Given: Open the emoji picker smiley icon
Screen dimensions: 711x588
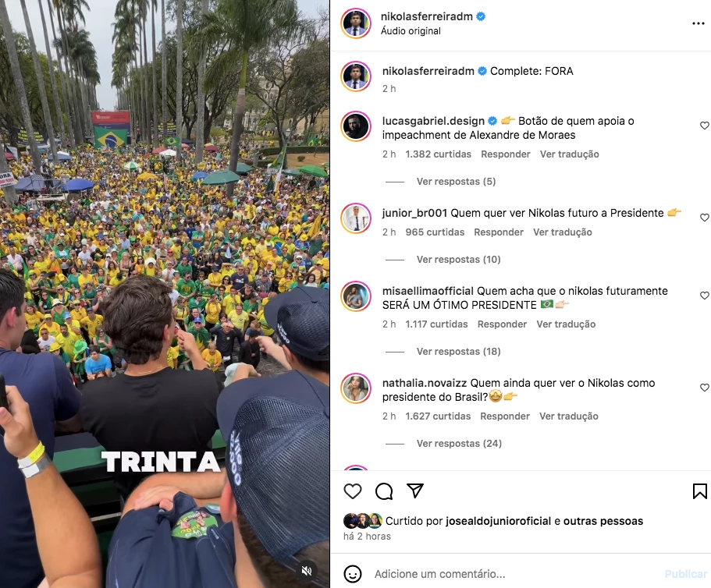Looking at the screenshot, I should [x=352, y=574].
